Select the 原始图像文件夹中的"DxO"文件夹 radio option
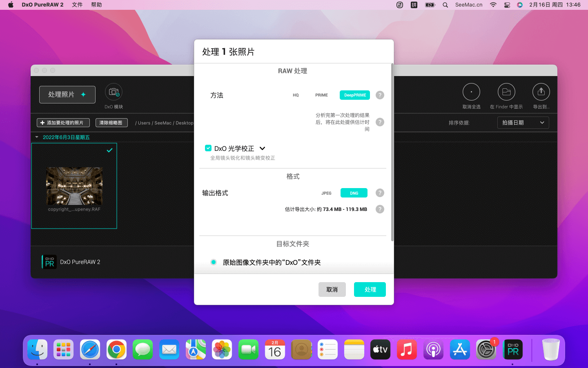Image resolution: width=588 pixels, height=368 pixels. pyautogui.click(x=214, y=262)
